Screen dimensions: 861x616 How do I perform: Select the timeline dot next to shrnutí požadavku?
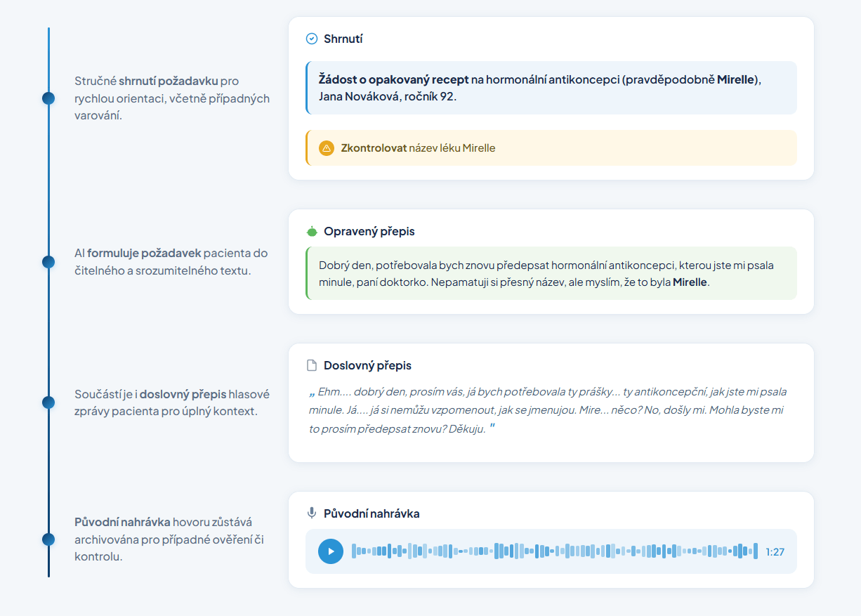(x=48, y=98)
